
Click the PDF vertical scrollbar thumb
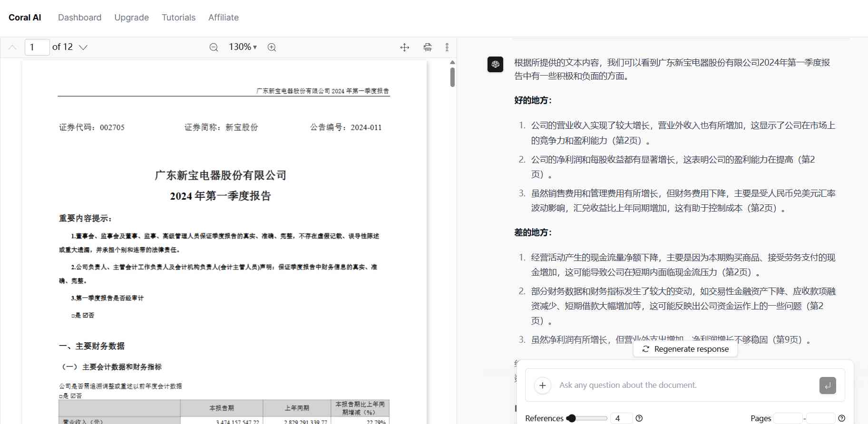tap(452, 77)
